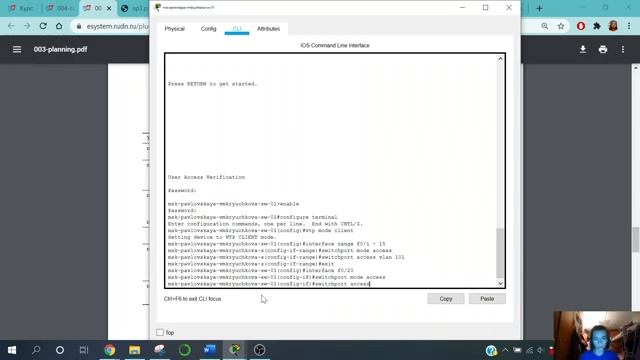Viewport: 640px width, 360px height.
Task: Click the Copy button
Action: [x=446, y=299]
